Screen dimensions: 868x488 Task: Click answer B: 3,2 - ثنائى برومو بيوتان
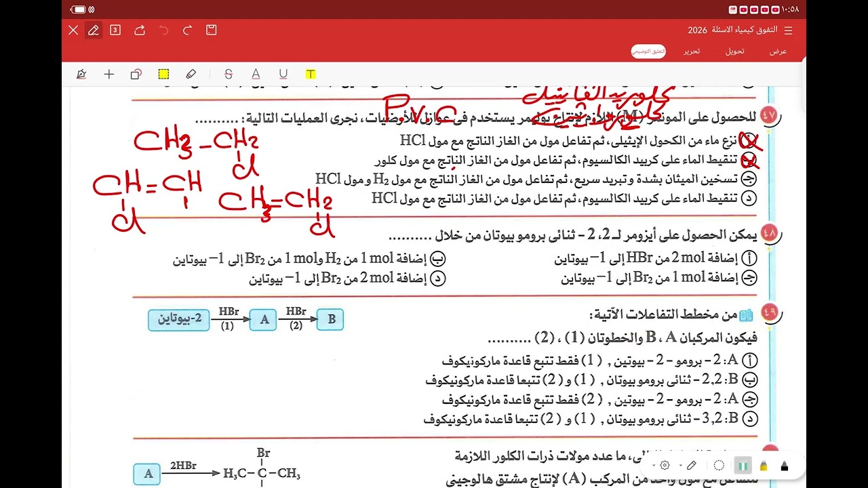coord(591,420)
